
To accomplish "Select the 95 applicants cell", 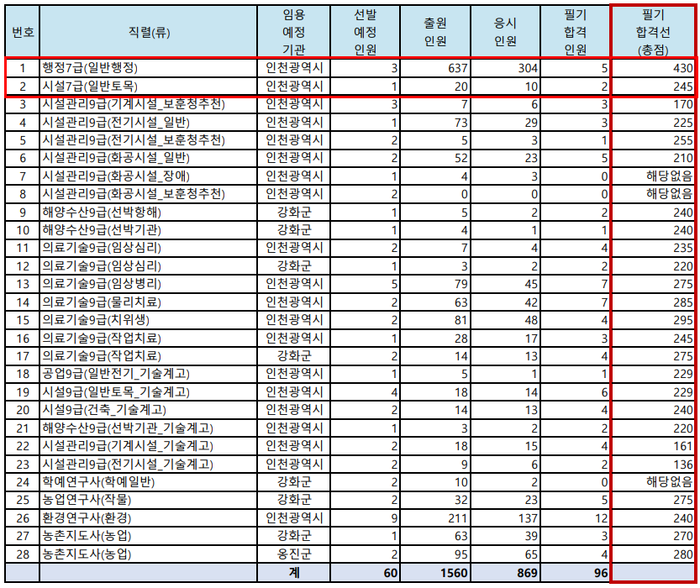I will [435, 554].
